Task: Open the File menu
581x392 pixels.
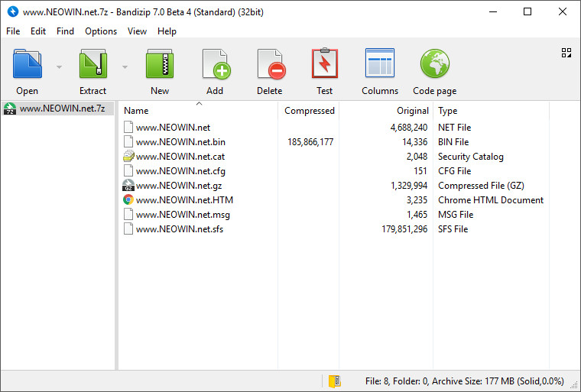Action: 13,31
